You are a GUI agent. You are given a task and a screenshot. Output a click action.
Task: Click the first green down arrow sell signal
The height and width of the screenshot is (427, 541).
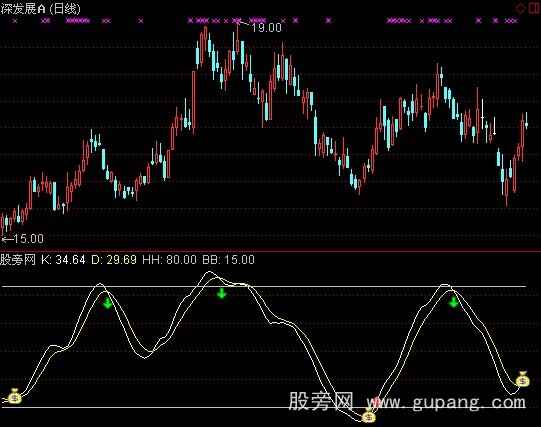pyautogui.click(x=108, y=303)
